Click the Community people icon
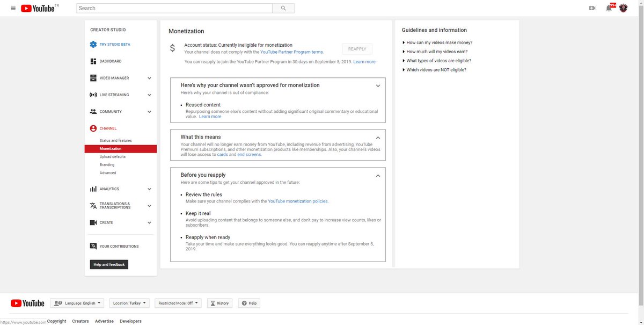 (93, 112)
